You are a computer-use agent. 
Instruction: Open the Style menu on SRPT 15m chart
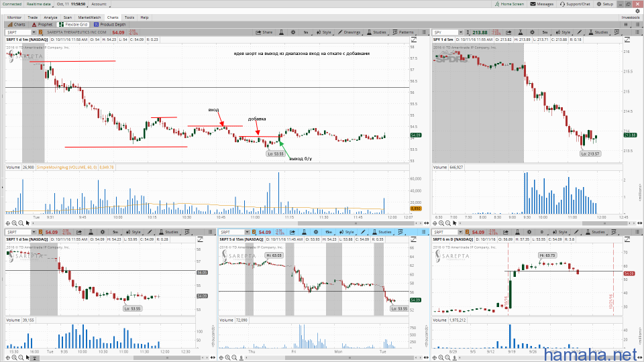click(x=347, y=232)
